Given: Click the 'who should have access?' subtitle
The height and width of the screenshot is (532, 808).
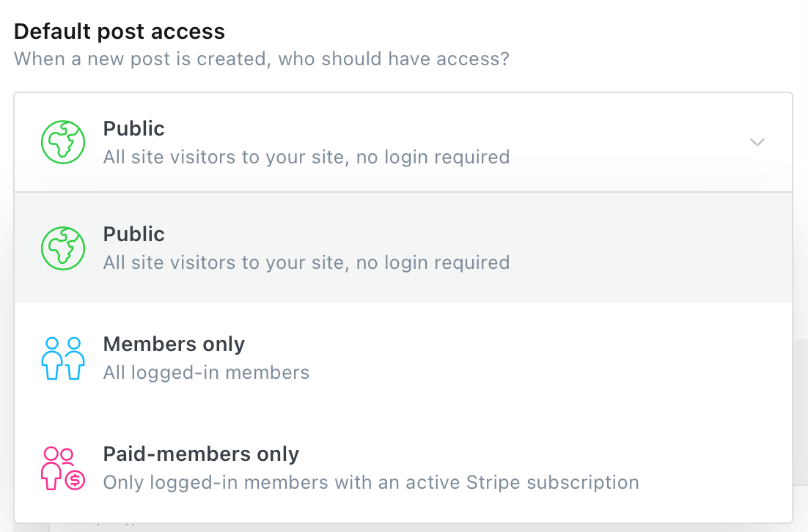Looking at the screenshot, I should tap(394, 59).
